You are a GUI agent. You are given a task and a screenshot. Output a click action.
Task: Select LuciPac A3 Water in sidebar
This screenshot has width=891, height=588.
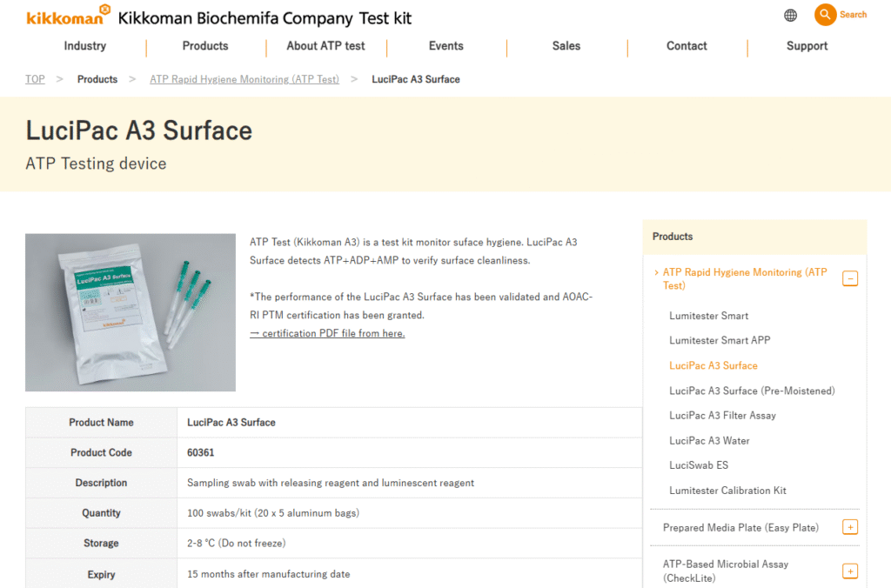coord(709,441)
